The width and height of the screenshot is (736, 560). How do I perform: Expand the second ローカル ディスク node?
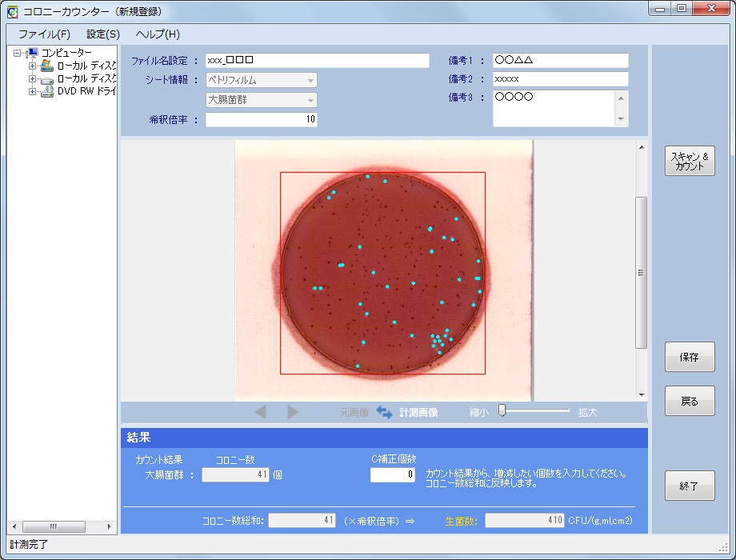32,78
